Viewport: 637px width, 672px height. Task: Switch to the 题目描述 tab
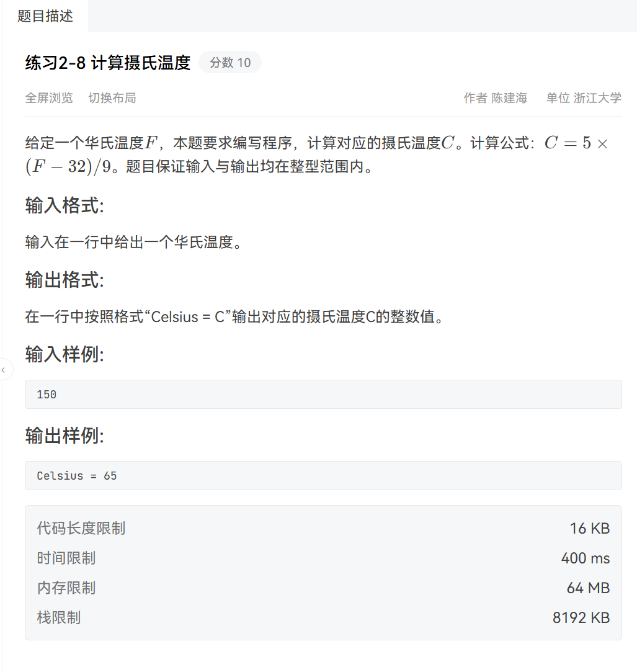click(44, 16)
